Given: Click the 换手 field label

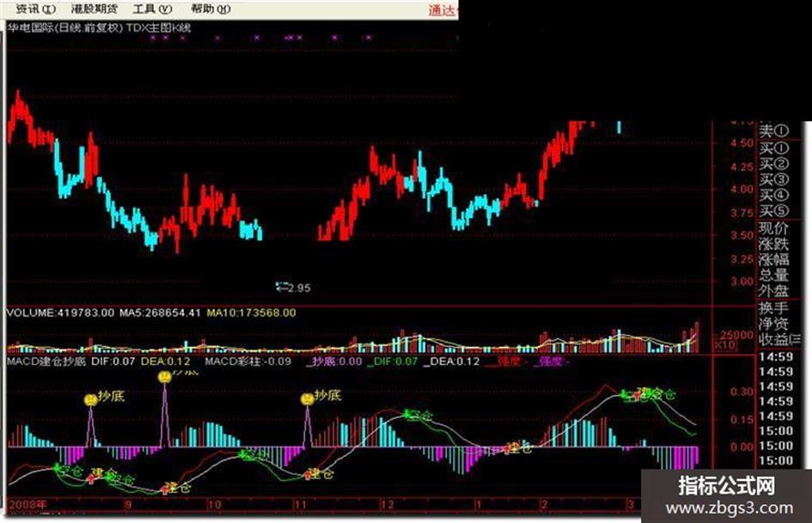Looking at the screenshot, I should [773, 308].
